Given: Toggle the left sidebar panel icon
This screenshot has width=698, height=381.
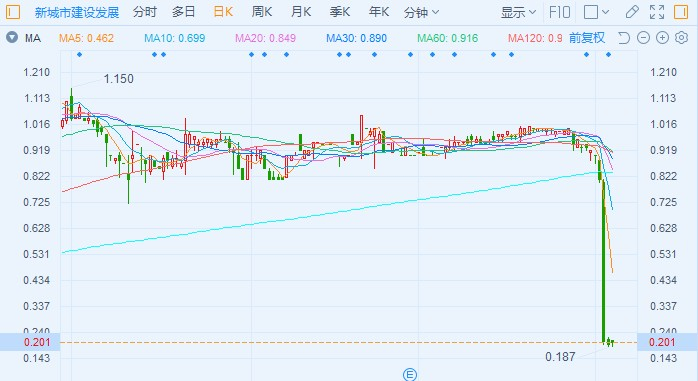Looking at the screenshot, I should click(x=13, y=12).
